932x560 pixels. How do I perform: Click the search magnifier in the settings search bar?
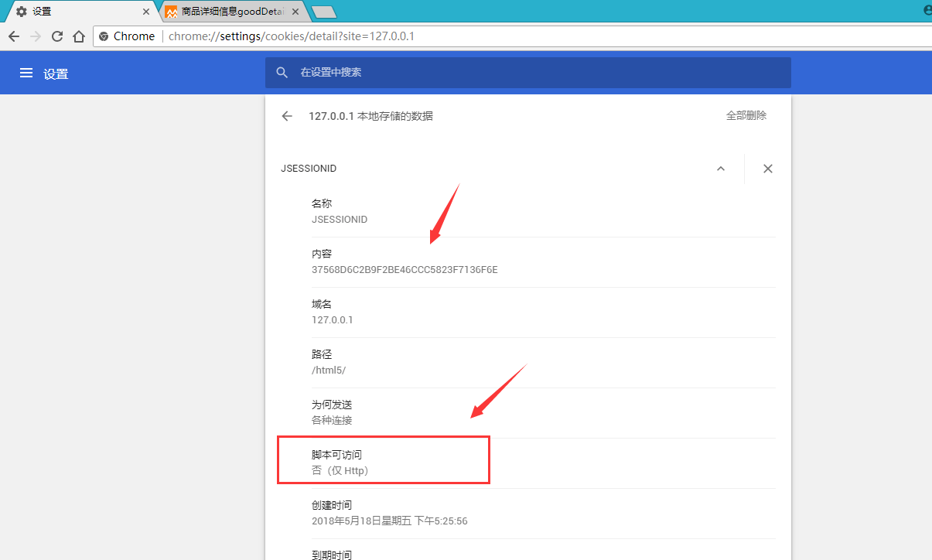(x=282, y=72)
